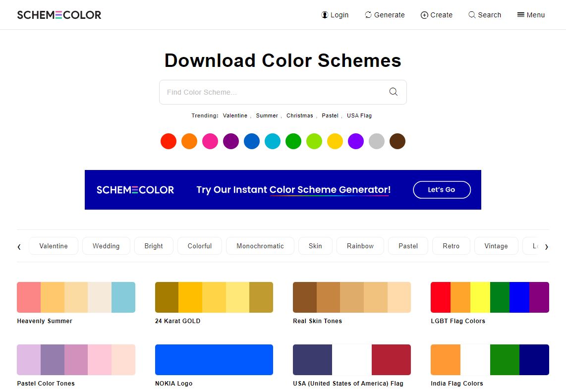Click the SchemeColor logo in header
The height and width of the screenshot is (392, 566).
click(x=59, y=15)
